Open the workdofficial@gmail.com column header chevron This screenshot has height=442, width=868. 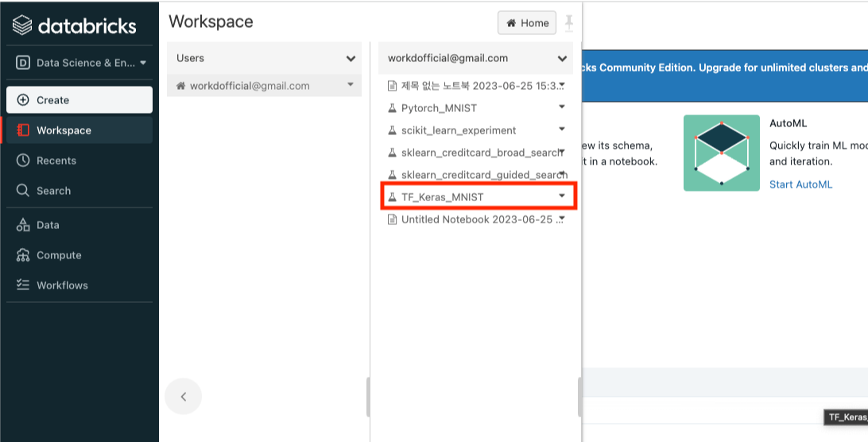click(x=562, y=58)
